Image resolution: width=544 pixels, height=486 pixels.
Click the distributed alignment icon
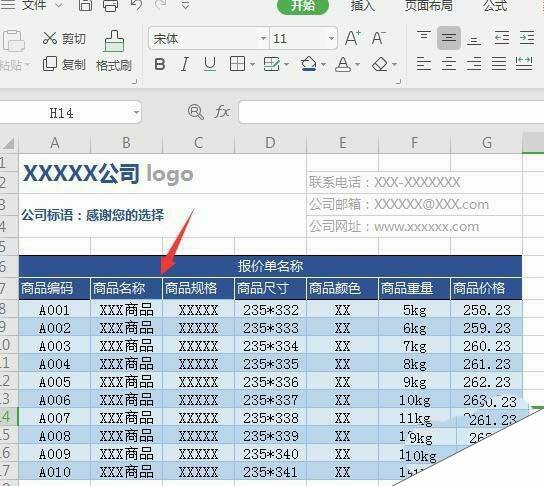[524, 64]
